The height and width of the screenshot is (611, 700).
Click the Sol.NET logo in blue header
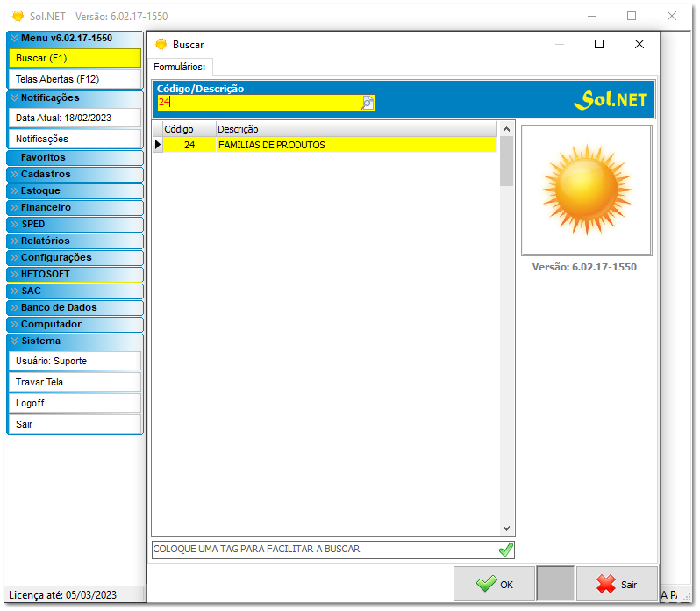(x=611, y=99)
